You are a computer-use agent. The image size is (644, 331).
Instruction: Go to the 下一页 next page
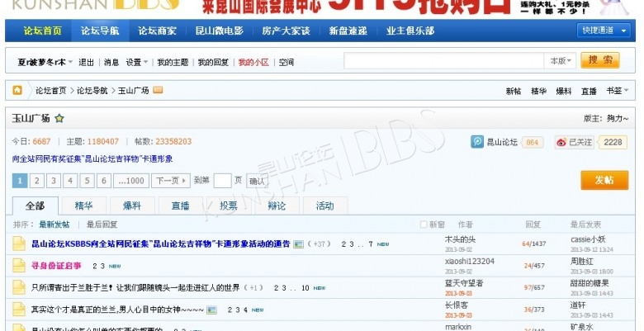170,181
